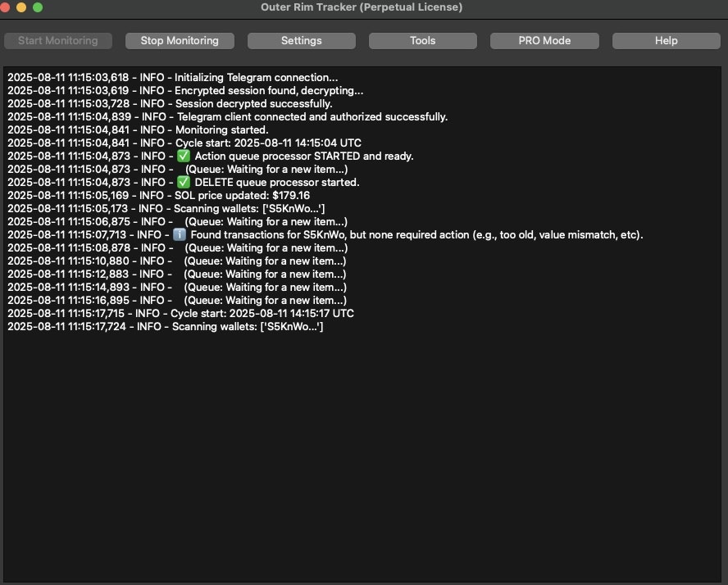Image resolution: width=728 pixels, height=585 pixels.
Task: Click the grayed-out Start Monitoring button
Action: 58,41
